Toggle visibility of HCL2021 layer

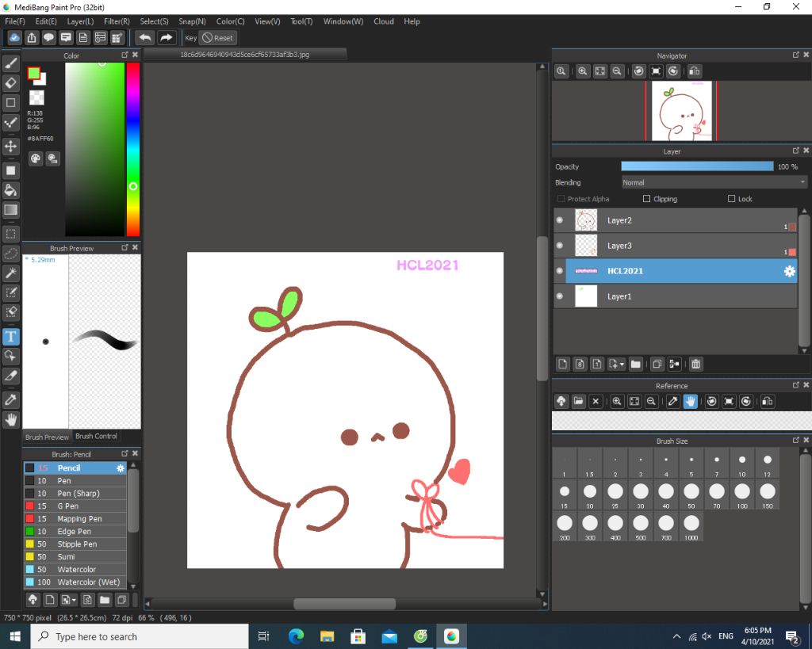[560, 271]
